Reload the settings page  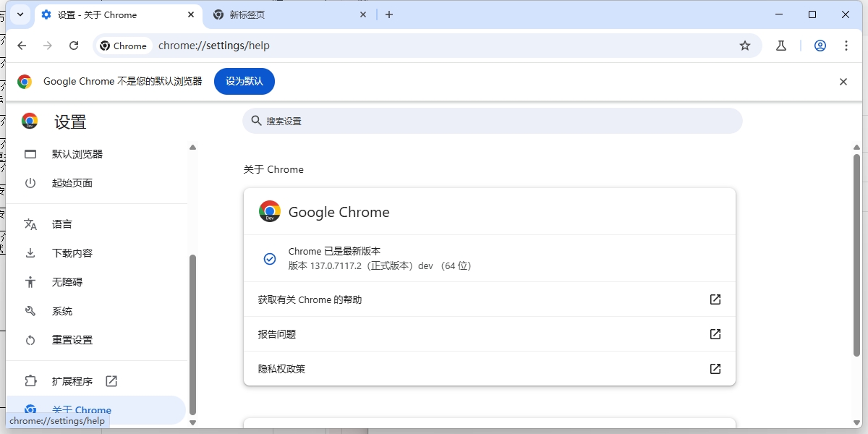coord(75,45)
